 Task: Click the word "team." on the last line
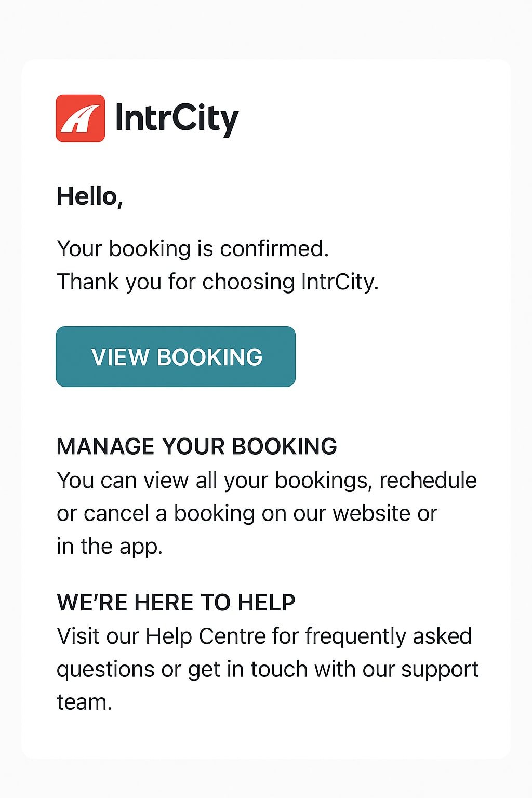84,702
